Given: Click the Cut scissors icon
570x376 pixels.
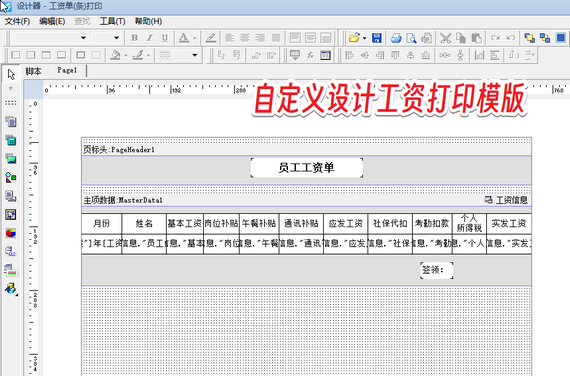Looking at the screenshot, I should (445, 38).
